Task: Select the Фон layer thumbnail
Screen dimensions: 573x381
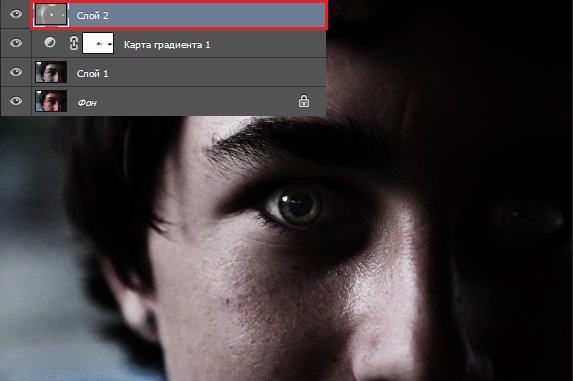Action: pyautogui.click(x=51, y=101)
